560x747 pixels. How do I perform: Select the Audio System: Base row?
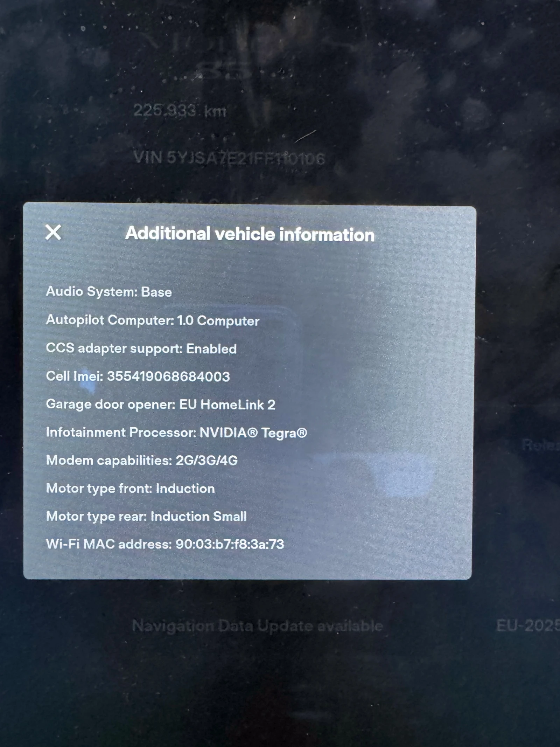pyautogui.click(x=109, y=292)
